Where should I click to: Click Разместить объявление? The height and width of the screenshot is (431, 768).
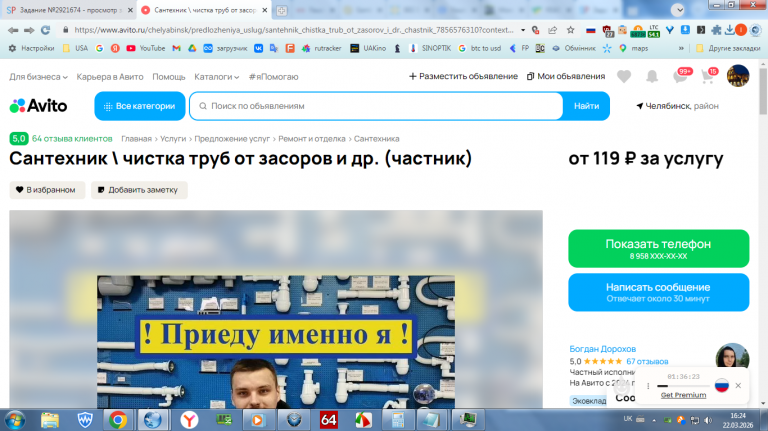(463, 76)
